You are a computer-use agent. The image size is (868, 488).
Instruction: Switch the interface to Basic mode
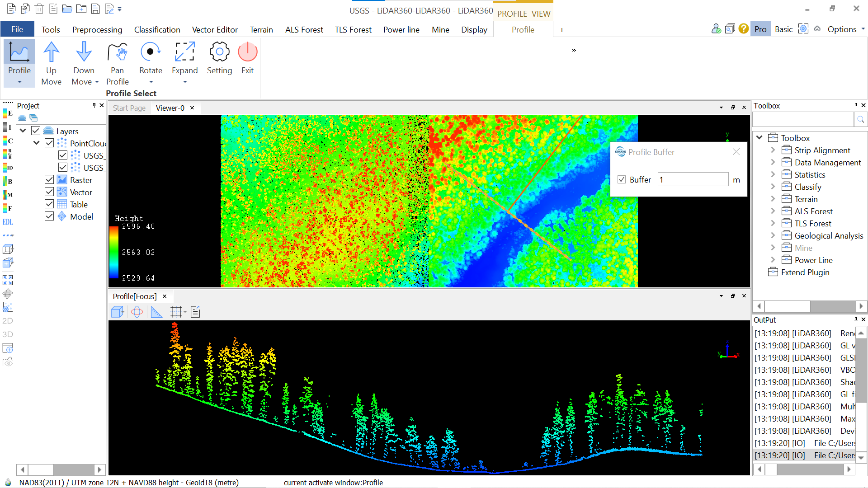click(x=783, y=29)
